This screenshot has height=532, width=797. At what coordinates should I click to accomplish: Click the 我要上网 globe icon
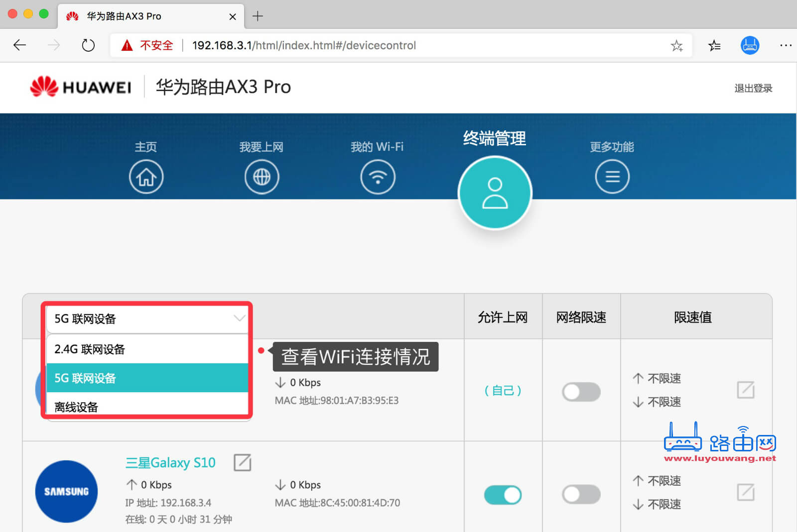point(262,176)
